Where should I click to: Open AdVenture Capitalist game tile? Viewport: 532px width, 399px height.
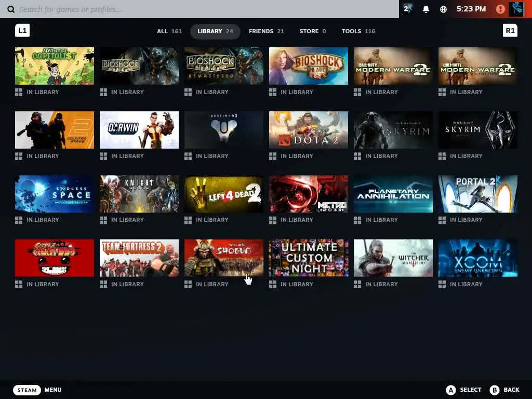[55, 66]
